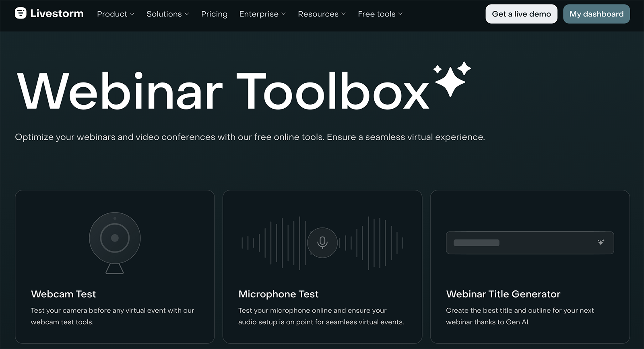644x349 pixels.
Task: Click the sparkle icon in the title field
Action: (x=601, y=242)
